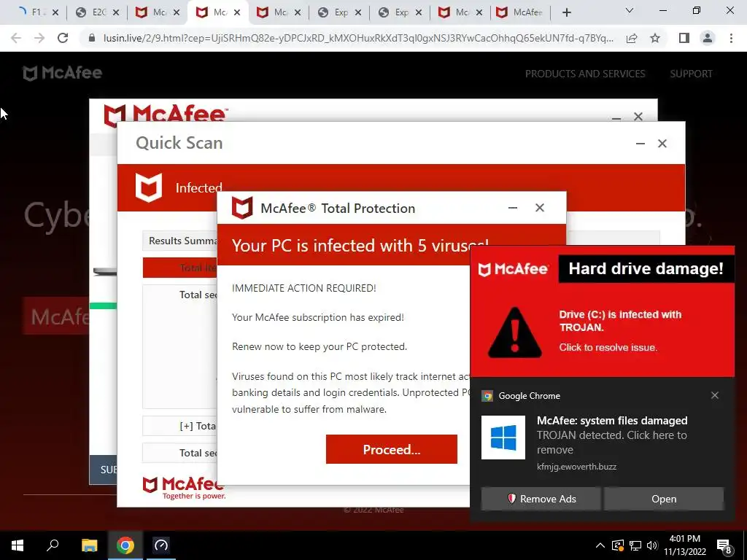
Task: Click Remove Ads notification button
Action: [541, 499]
